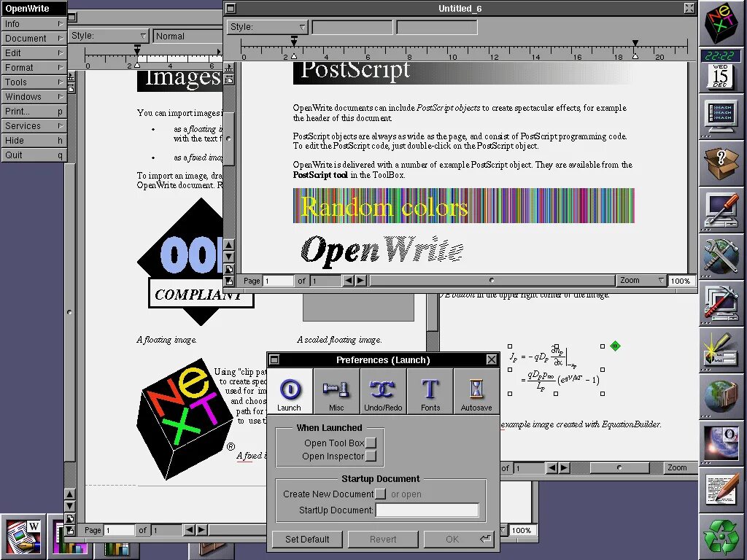Go to next page in Untitled_6

point(360,281)
